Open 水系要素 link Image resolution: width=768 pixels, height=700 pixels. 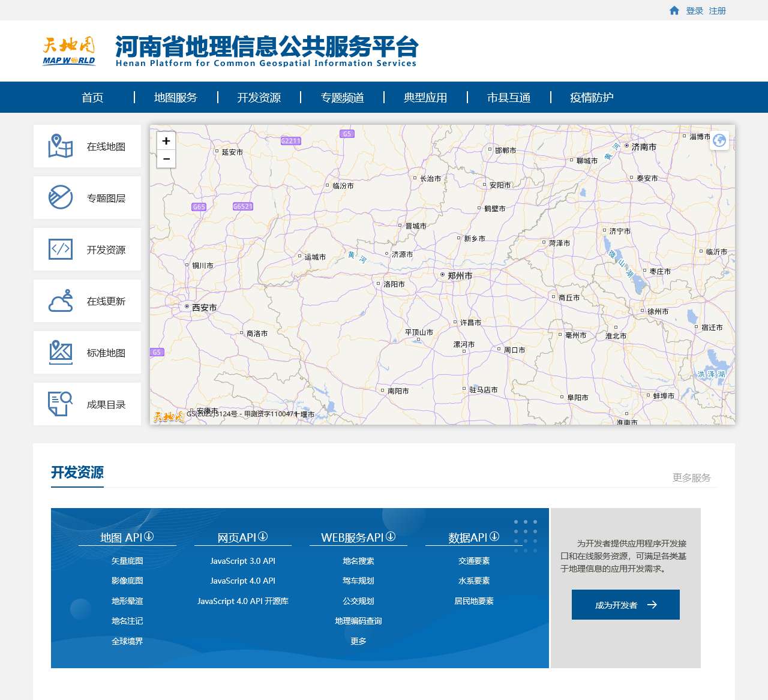(x=474, y=581)
